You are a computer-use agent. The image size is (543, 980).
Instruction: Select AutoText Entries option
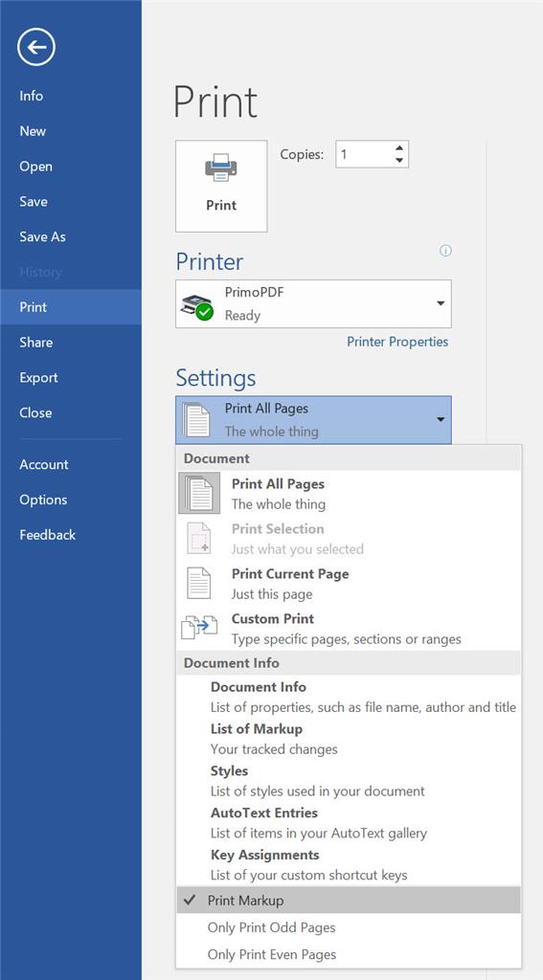(x=349, y=822)
